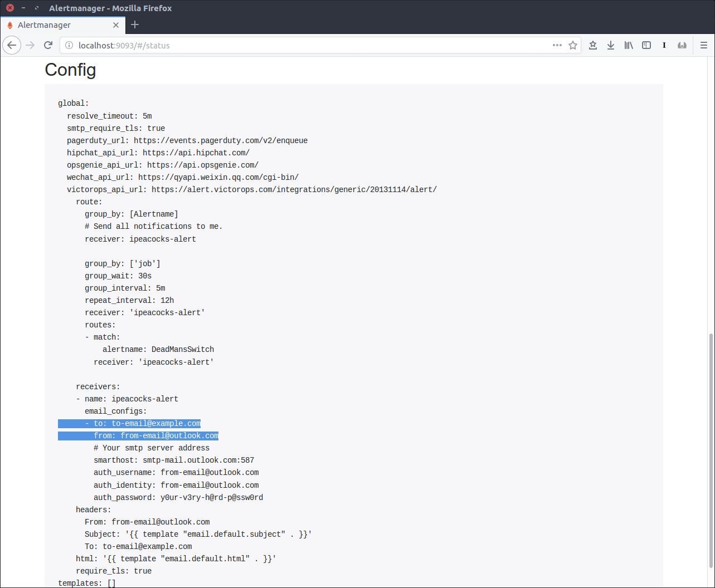Image resolution: width=715 pixels, height=588 pixels.
Task: Click the "alertname: DeadMansSwitch" line
Action: pyautogui.click(x=158, y=349)
